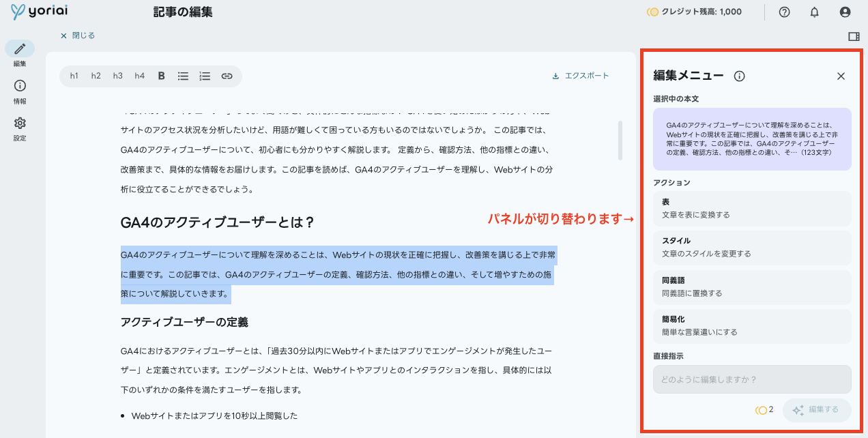Open help via question mark icon
The height and width of the screenshot is (438, 868).
coord(784,12)
